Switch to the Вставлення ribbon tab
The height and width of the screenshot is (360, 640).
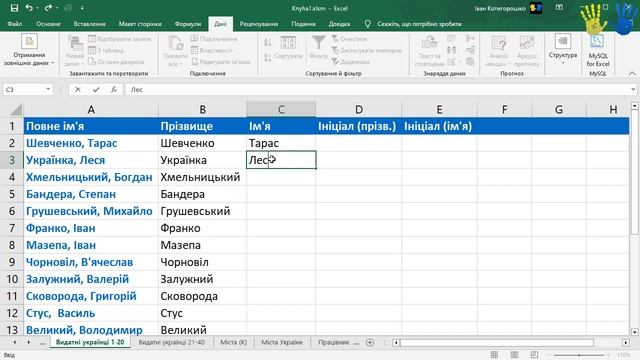click(x=89, y=24)
